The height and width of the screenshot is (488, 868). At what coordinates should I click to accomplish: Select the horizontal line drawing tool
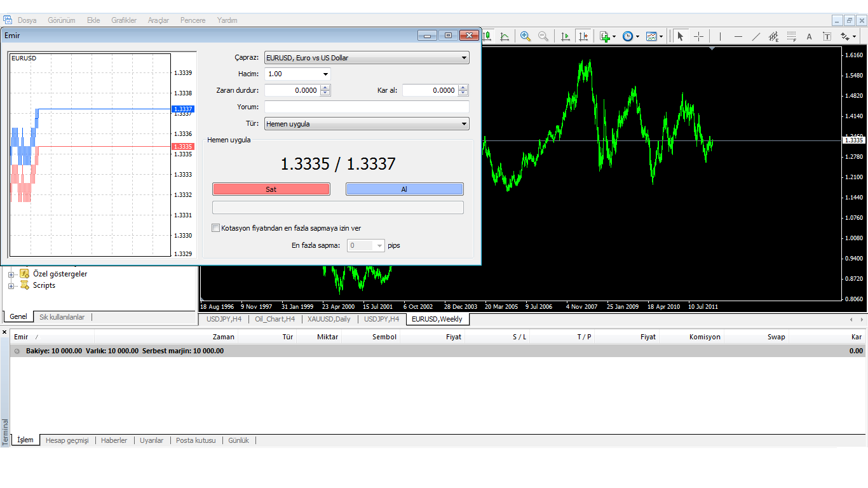click(738, 36)
